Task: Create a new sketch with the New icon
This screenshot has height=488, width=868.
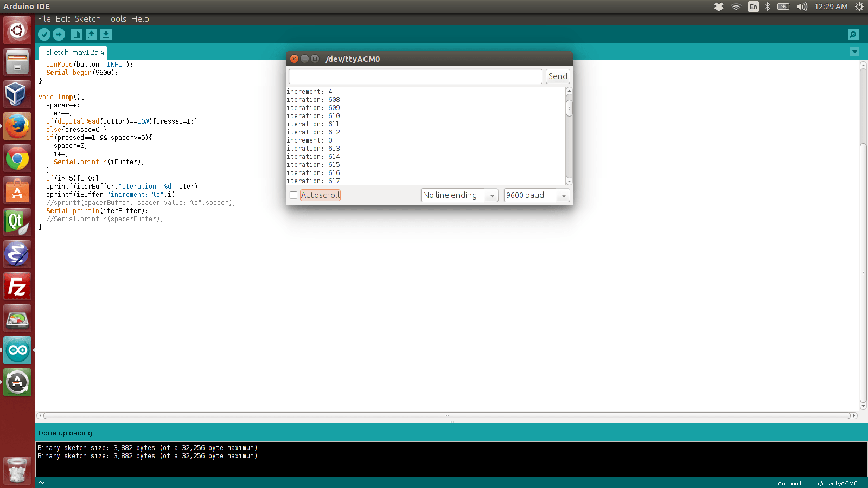Action: 77,35
